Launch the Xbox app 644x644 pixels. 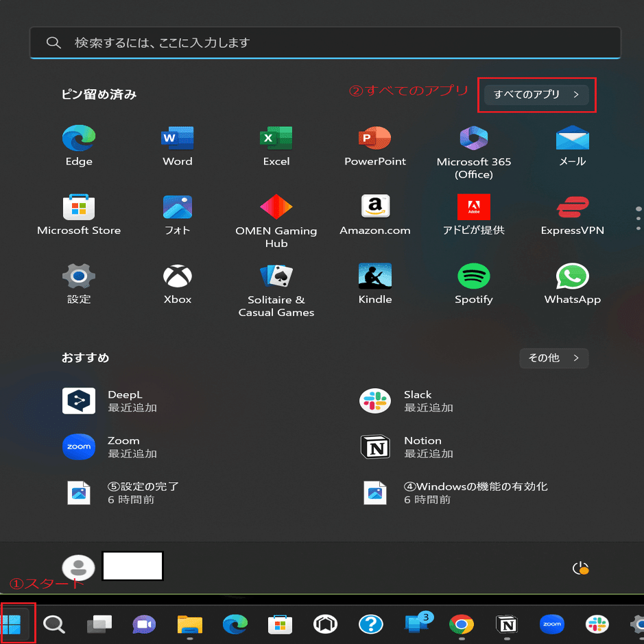(178, 283)
